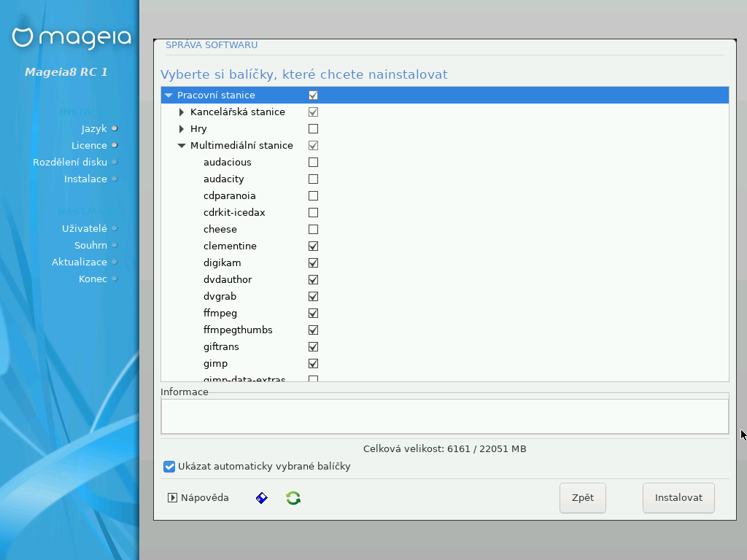Uncheck the digikam package checkbox
The height and width of the screenshot is (560, 747).
(x=313, y=262)
